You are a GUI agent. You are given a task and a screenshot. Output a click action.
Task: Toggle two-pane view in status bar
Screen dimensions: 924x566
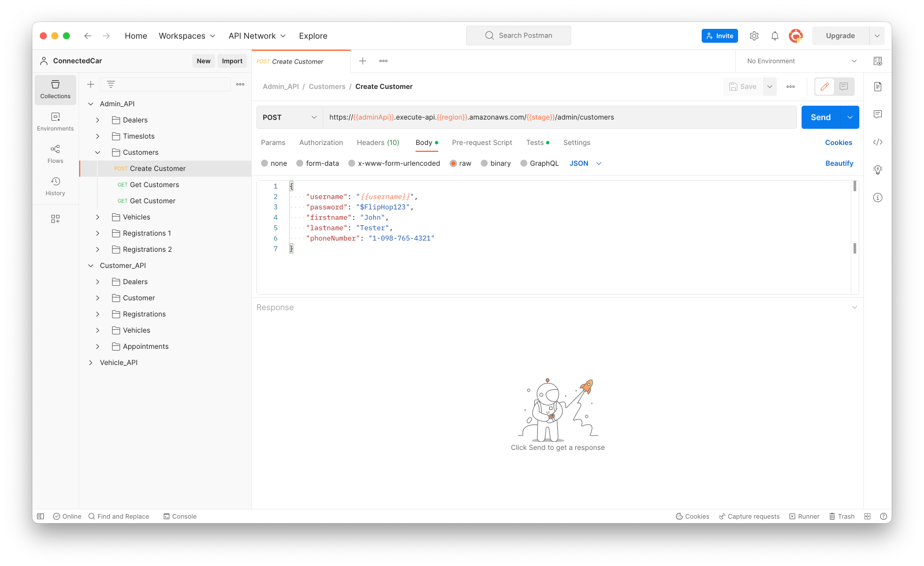click(867, 516)
